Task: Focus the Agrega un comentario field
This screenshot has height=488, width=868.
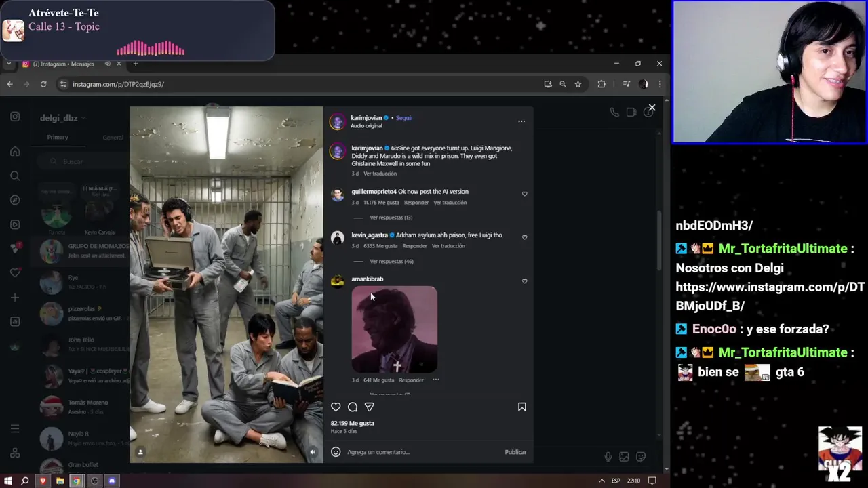Action: pos(422,452)
